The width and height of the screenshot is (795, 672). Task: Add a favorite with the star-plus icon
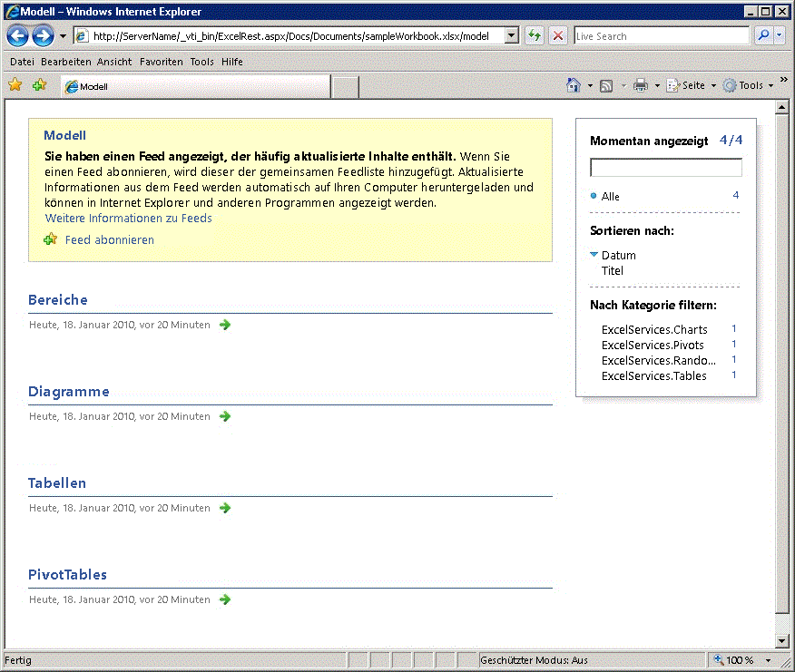(x=38, y=84)
